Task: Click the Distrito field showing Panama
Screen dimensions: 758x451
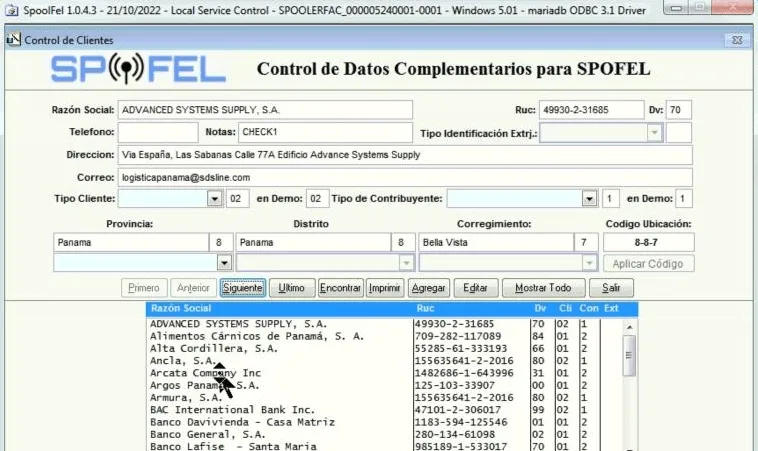Action: click(x=313, y=243)
